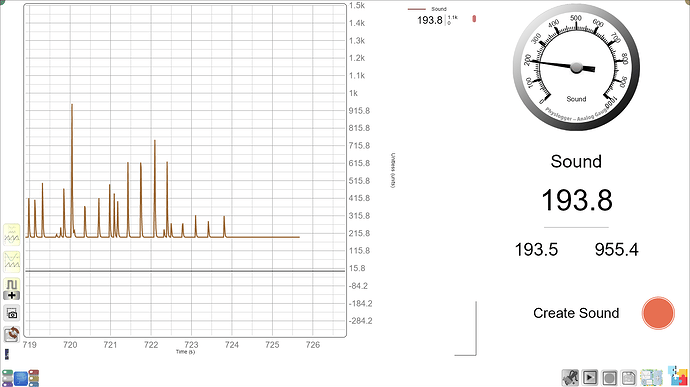Click the large 193.8 digital readout
Screen dimensions: 690x387
click(576, 200)
